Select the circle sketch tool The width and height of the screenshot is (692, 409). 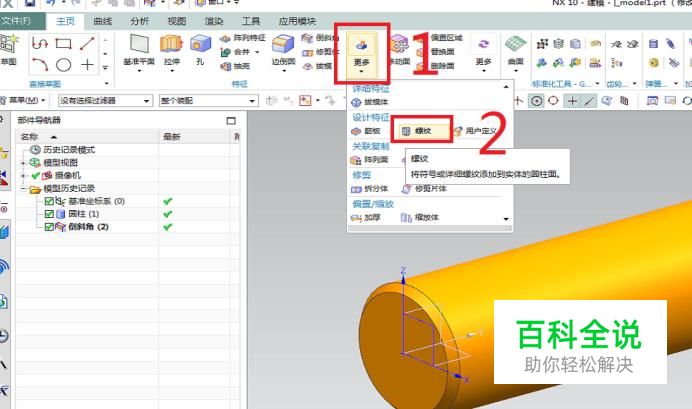64,65
